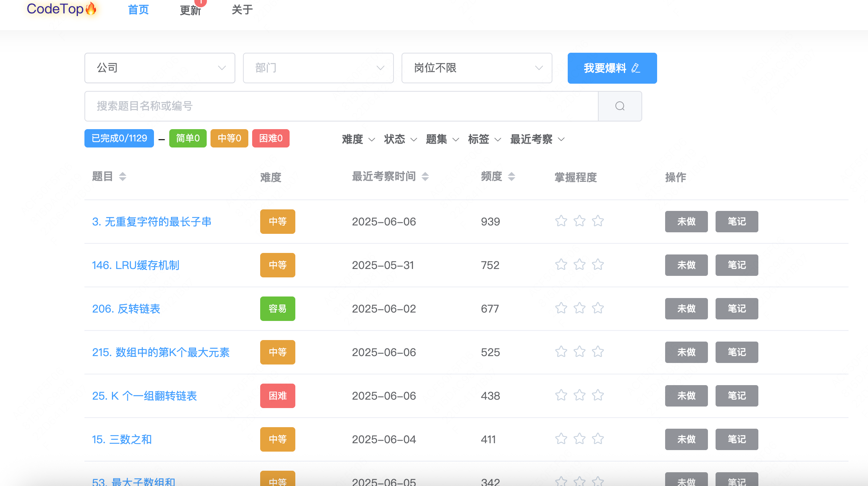Open 笔记 for 无重复字符的最长子串

(x=737, y=222)
